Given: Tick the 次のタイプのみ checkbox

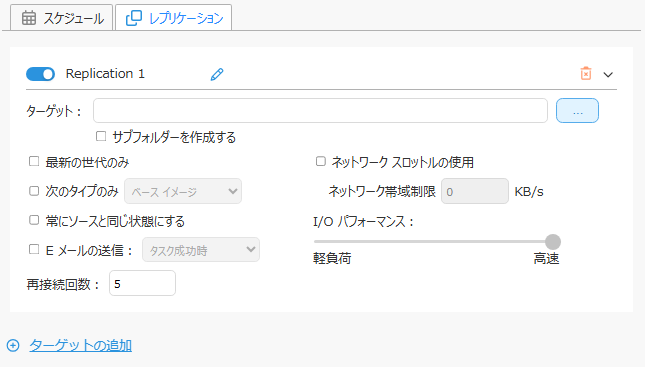Looking at the screenshot, I should point(34,191).
